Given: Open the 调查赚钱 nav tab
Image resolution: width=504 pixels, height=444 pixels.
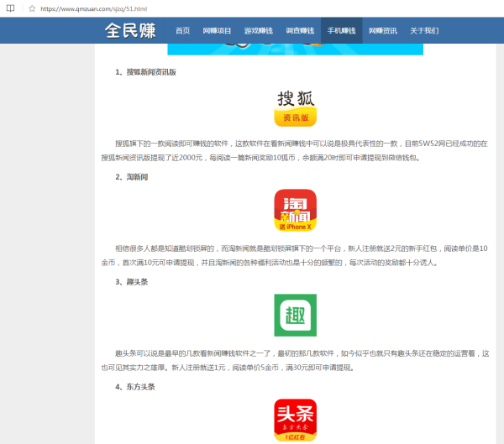Looking at the screenshot, I should point(300,30).
